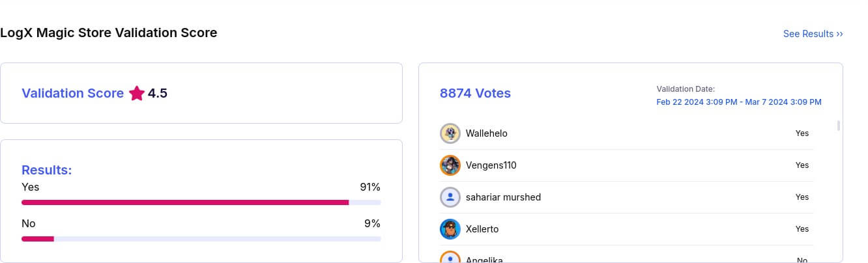Click the voters list scrollbar

[x=838, y=125]
